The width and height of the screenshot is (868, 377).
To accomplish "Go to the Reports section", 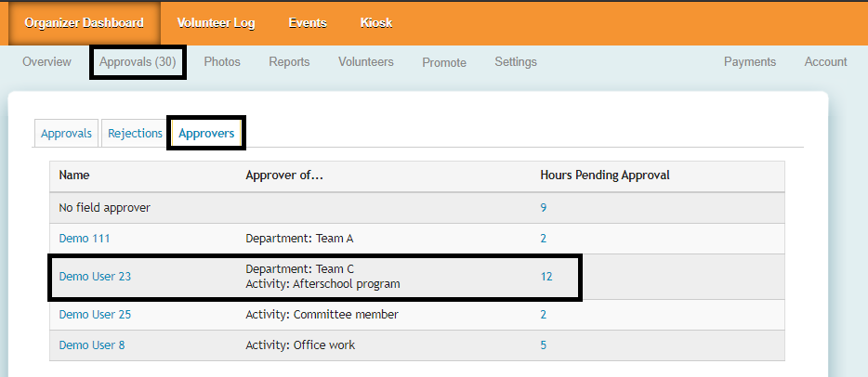I will (289, 62).
